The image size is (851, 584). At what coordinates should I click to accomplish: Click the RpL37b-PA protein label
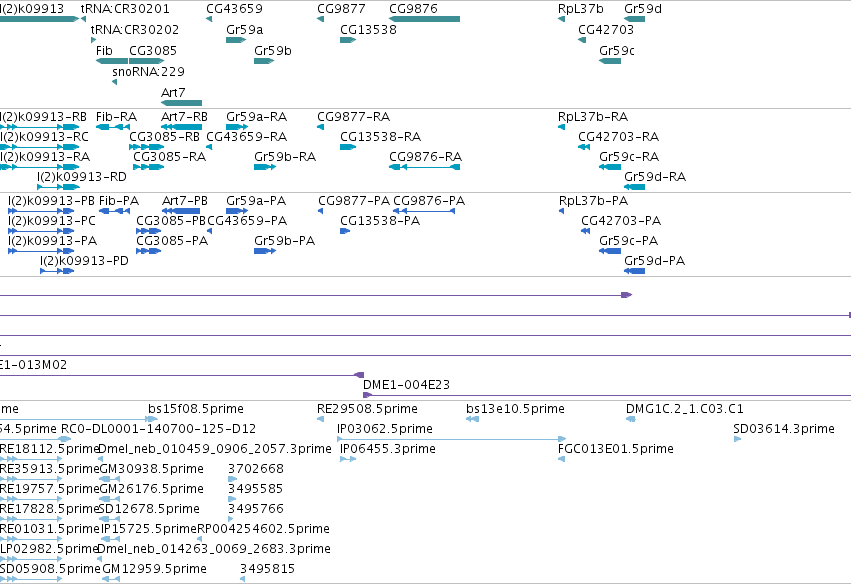click(x=594, y=201)
